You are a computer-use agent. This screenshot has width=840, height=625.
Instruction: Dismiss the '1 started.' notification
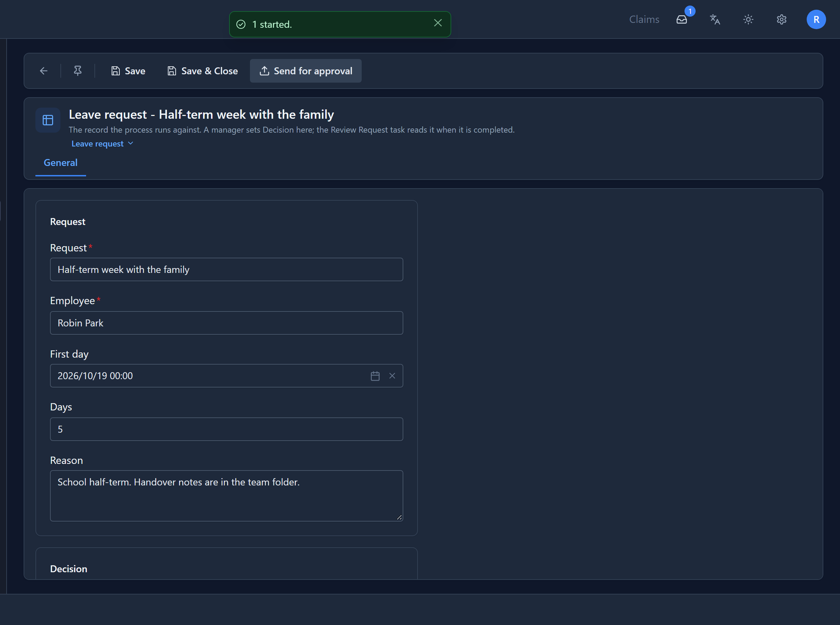(437, 23)
